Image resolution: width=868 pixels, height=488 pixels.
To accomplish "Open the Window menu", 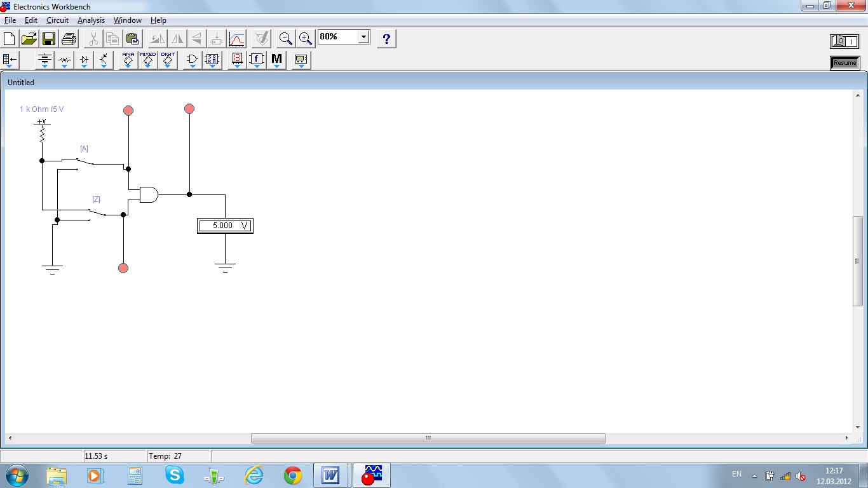I will pyautogui.click(x=128, y=20).
